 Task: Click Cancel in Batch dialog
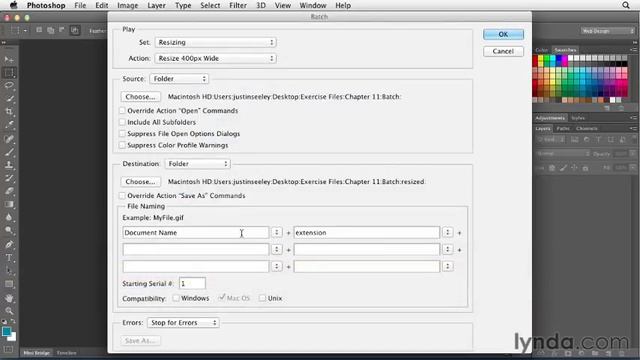point(503,51)
